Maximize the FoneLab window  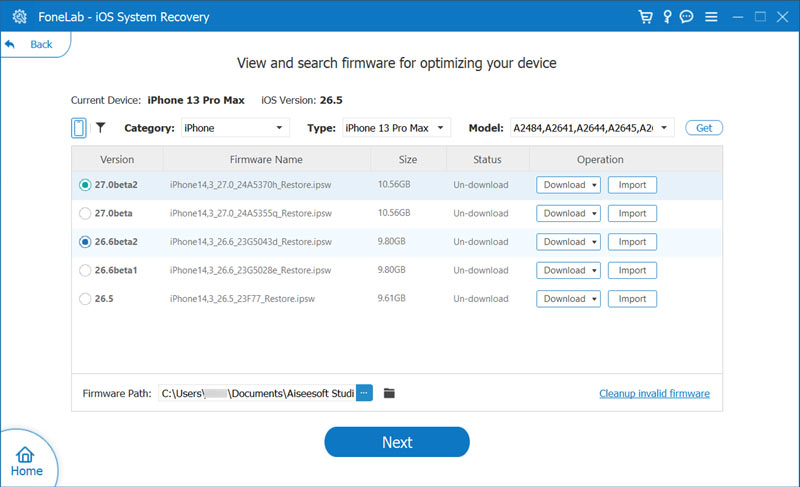(x=760, y=17)
